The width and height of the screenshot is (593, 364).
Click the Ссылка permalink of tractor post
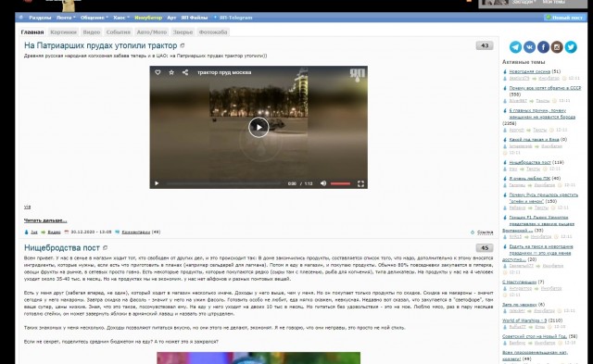click(485, 232)
